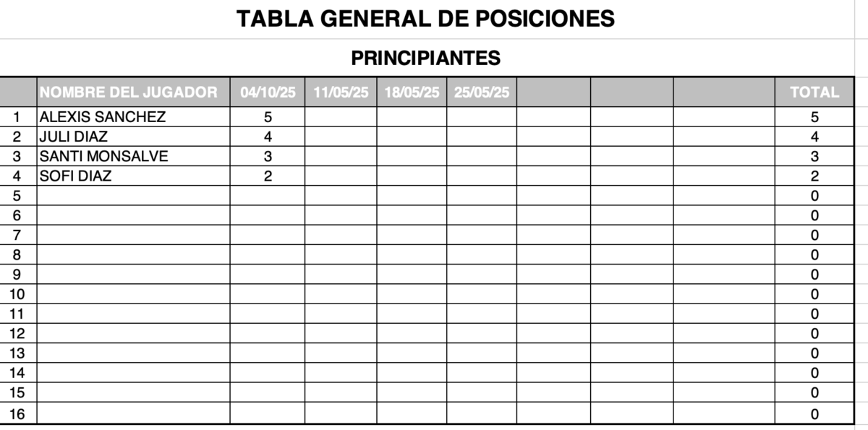This screenshot has width=868, height=430.
Task: Select the total cell for row 16
Action: click(814, 414)
